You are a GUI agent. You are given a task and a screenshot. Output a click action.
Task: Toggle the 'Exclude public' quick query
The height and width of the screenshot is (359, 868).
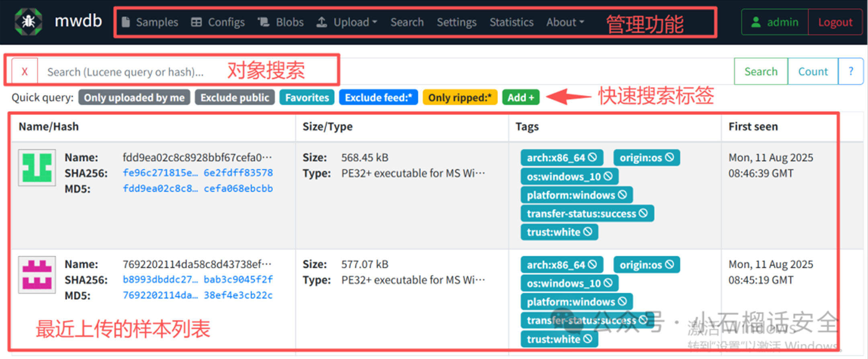235,98
